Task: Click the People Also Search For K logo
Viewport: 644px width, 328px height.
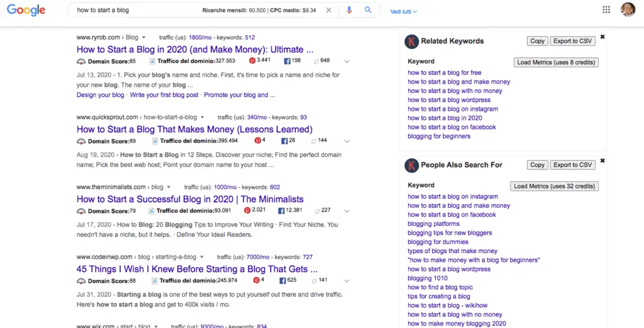Action: click(411, 165)
